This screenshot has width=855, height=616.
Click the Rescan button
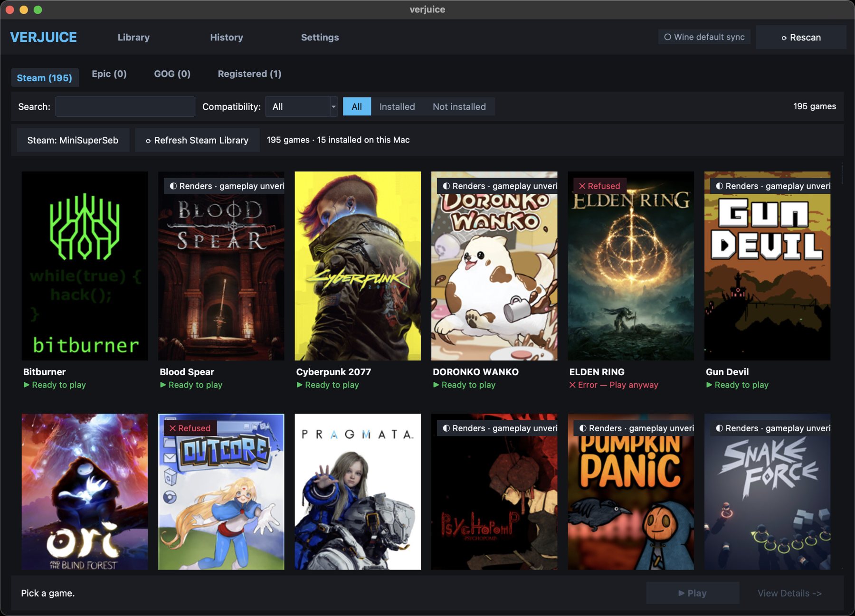801,37
